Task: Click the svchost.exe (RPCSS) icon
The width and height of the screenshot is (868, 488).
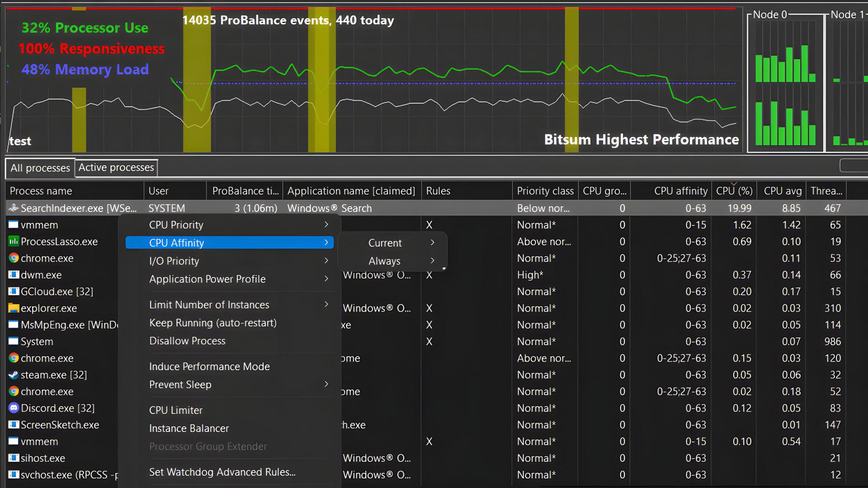Action: (x=14, y=475)
